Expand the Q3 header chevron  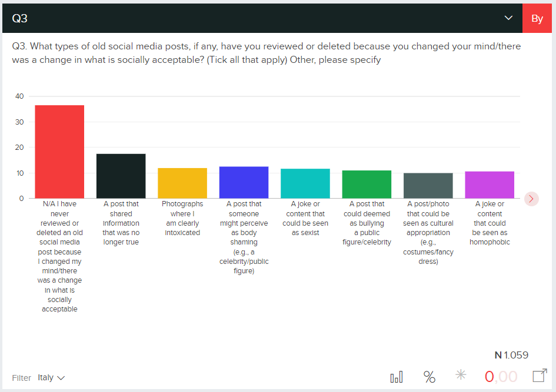pos(509,18)
